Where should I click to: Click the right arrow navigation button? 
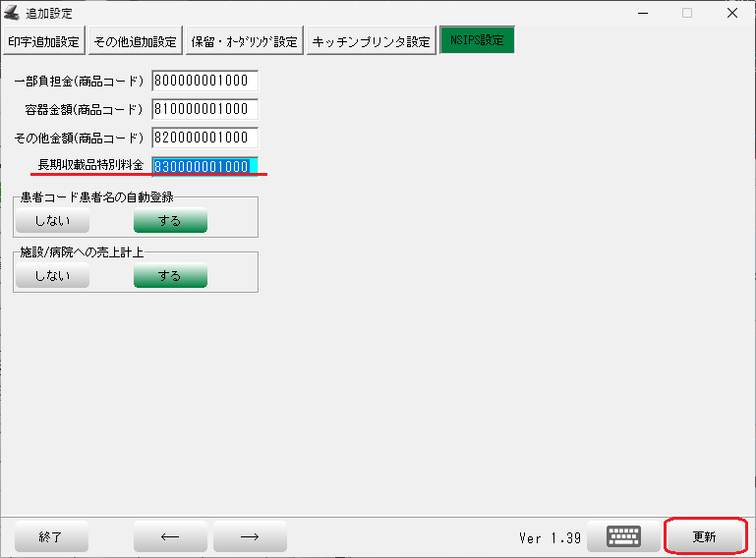tap(250, 536)
